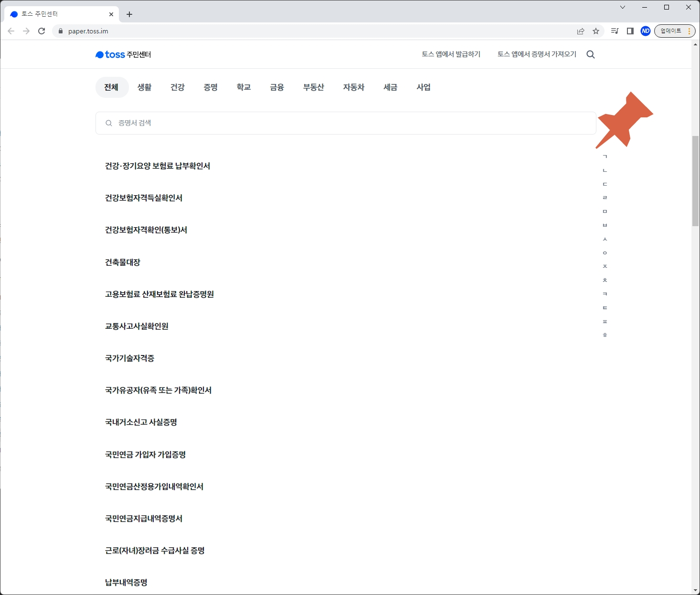Open 건강보험자격득실확인서

(x=144, y=198)
